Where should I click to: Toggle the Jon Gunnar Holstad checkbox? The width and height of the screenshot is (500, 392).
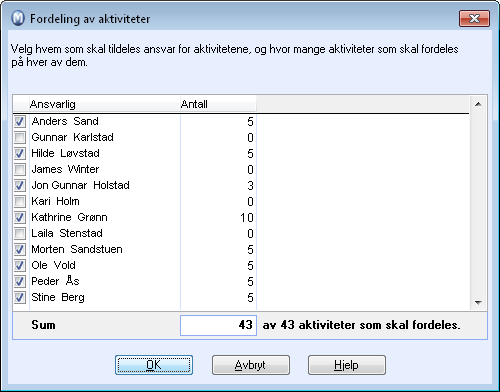pos(20,185)
